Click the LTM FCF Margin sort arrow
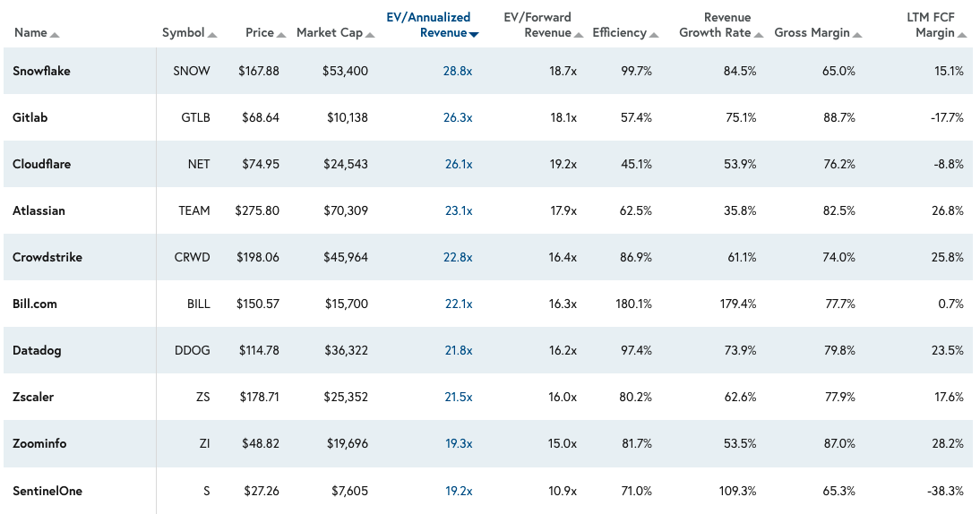 [962, 34]
